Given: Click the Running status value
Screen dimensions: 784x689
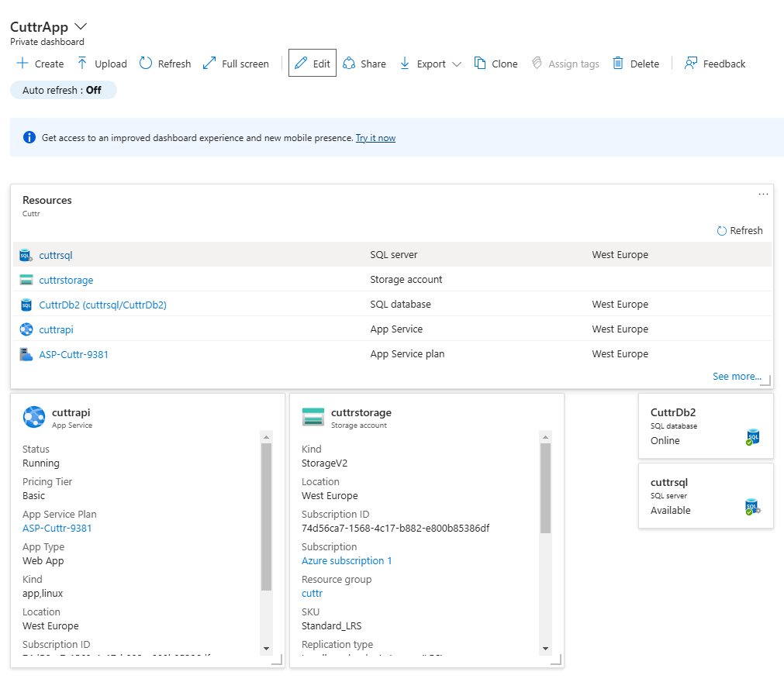Looking at the screenshot, I should pyautogui.click(x=41, y=463).
